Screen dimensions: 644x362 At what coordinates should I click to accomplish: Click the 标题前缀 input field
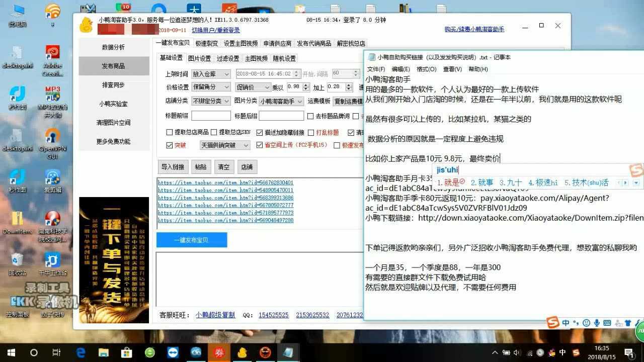pos(211,116)
